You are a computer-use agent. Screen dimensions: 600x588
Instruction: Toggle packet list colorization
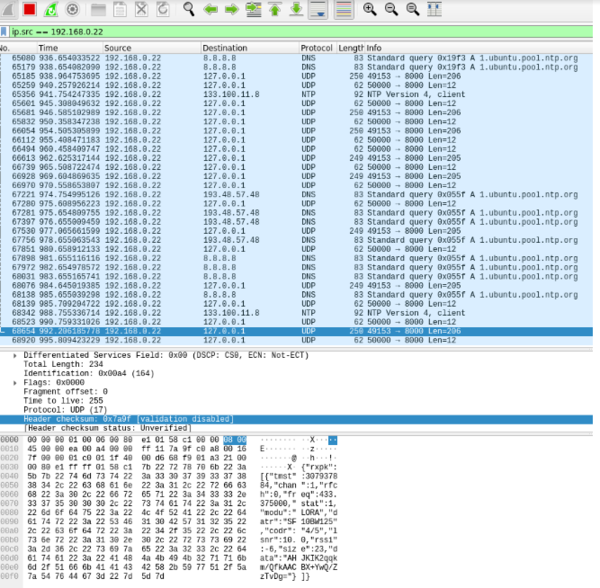pyautogui.click(x=345, y=9)
